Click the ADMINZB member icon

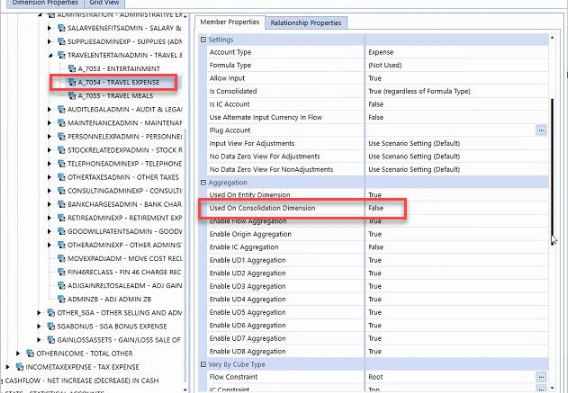(x=62, y=299)
